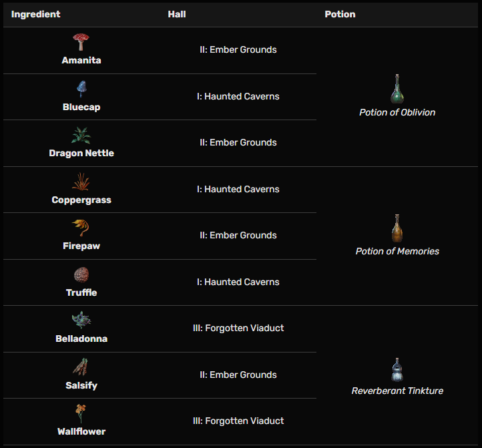Select the orange Firepaw icon
482x448 pixels.
click(81, 228)
